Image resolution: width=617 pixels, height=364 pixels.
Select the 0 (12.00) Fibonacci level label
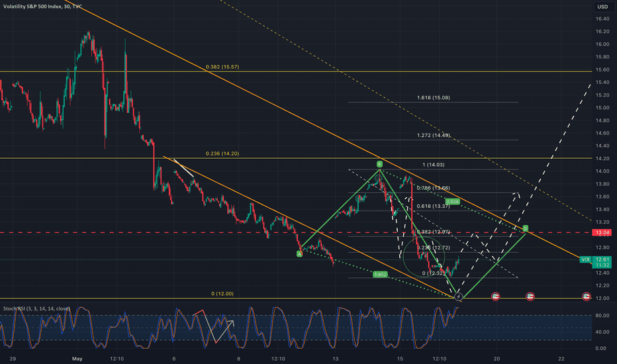click(x=222, y=294)
